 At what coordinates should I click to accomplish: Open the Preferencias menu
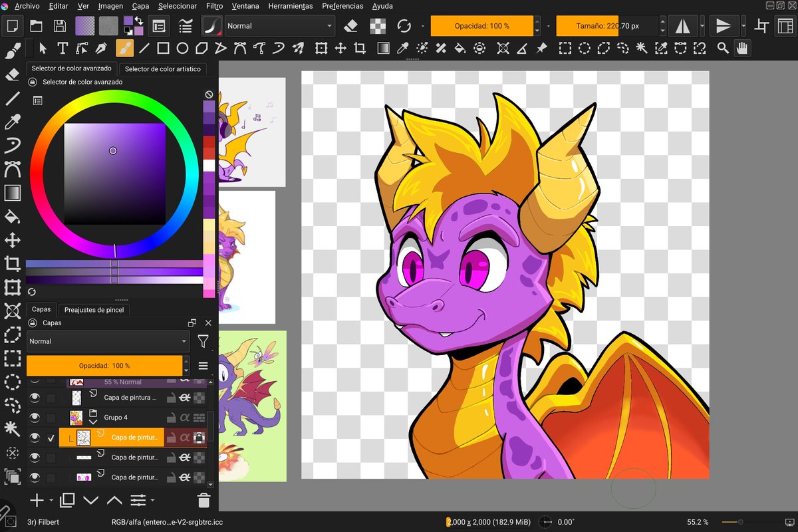(x=342, y=6)
